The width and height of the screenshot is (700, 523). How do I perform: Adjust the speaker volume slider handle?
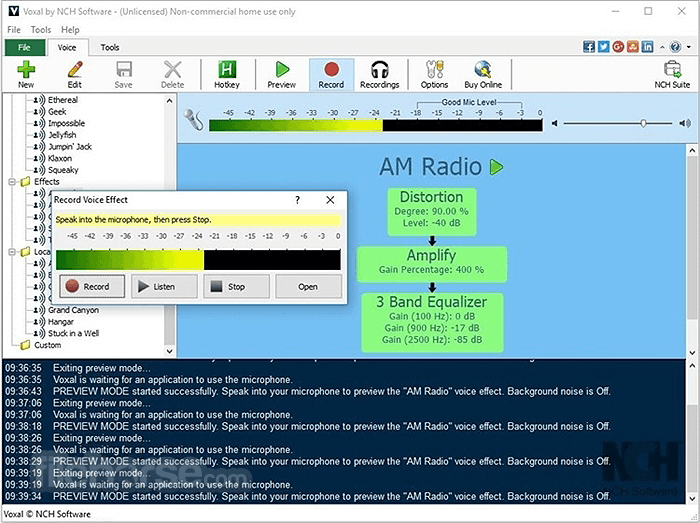point(643,123)
